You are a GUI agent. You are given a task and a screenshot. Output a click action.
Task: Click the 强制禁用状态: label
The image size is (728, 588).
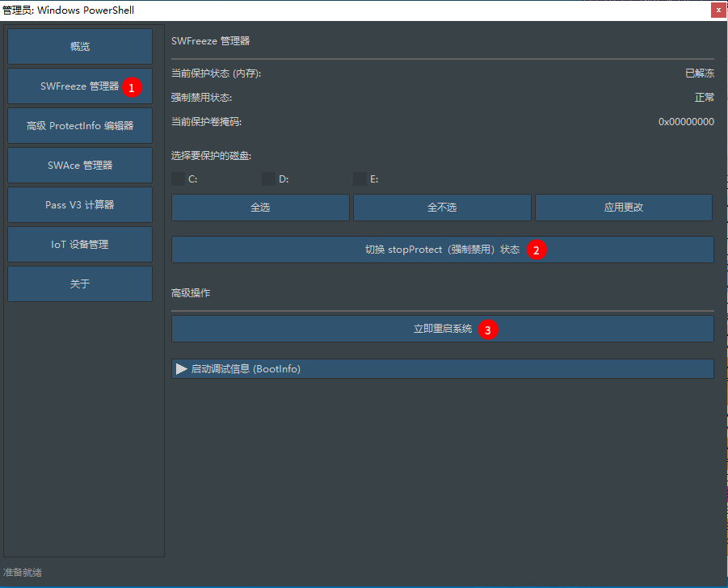tap(201, 98)
